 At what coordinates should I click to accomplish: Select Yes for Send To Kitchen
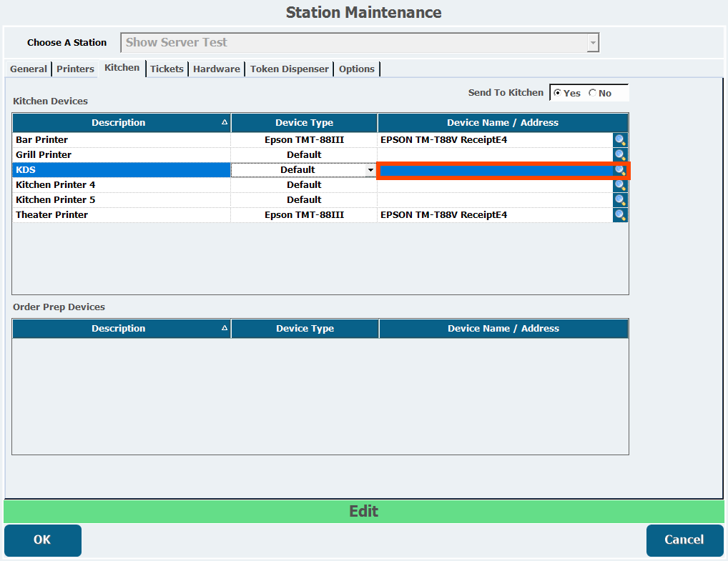(x=558, y=93)
